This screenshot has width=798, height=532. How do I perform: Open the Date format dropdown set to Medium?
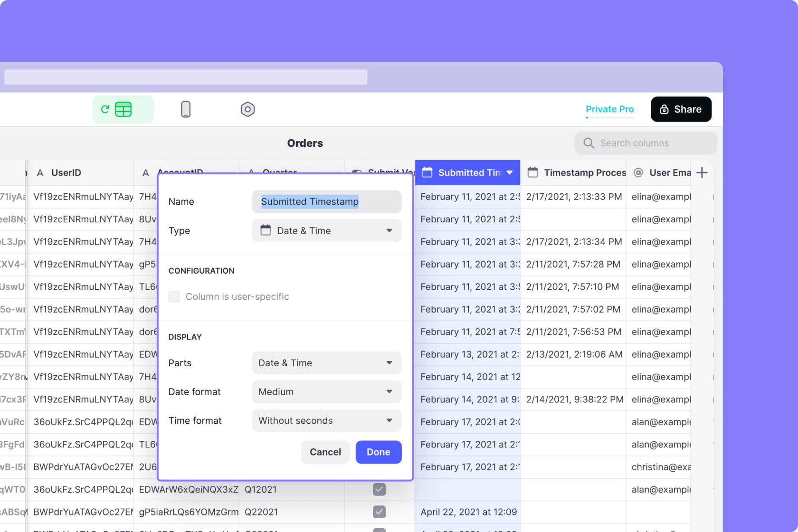click(x=326, y=392)
